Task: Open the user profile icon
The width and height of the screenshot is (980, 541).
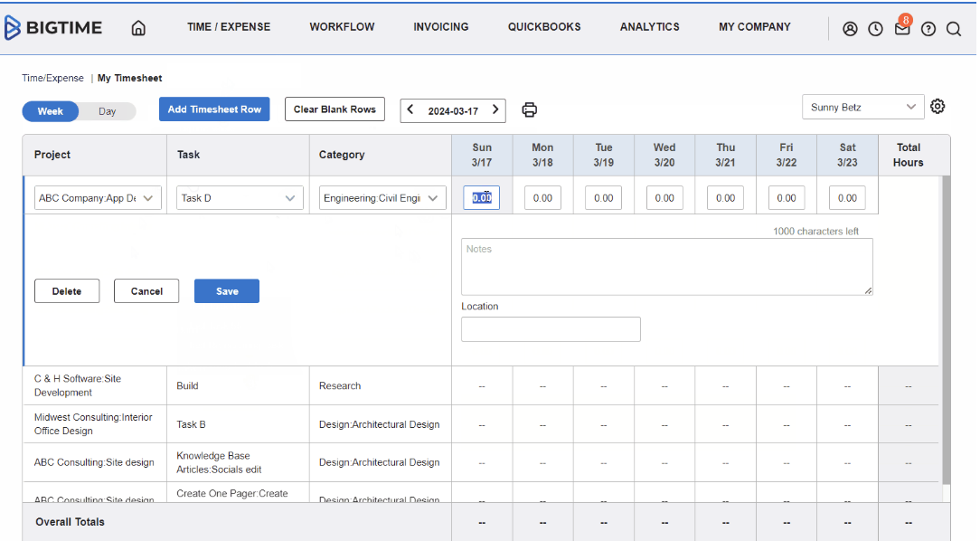Action: (x=850, y=29)
